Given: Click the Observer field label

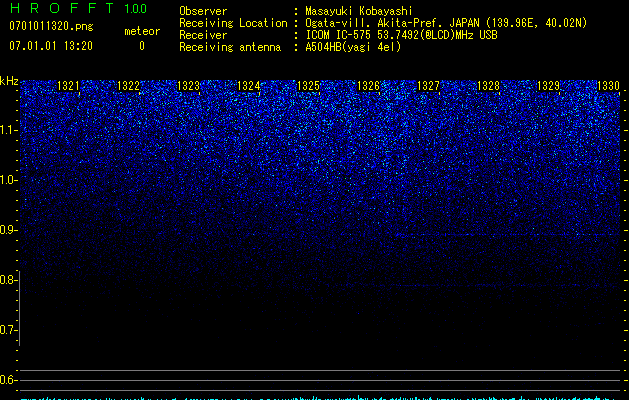Looking at the screenshot, I should [x=203, y=11].
